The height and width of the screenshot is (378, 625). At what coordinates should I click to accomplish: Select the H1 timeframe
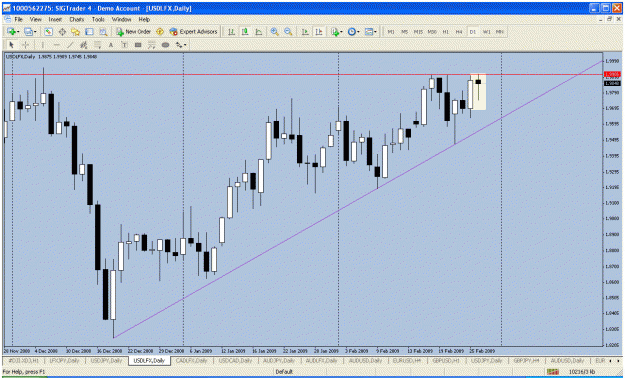[x=446, y=32]
